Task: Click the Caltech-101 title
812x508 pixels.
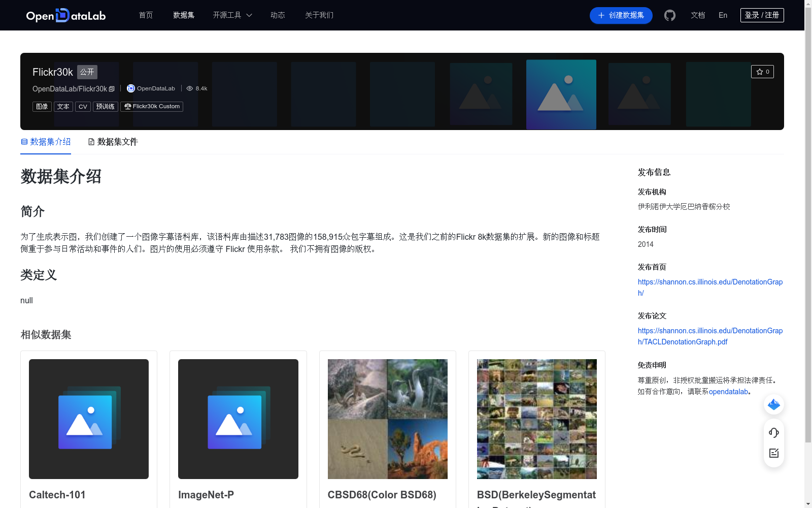Action: tap(57, 495)
